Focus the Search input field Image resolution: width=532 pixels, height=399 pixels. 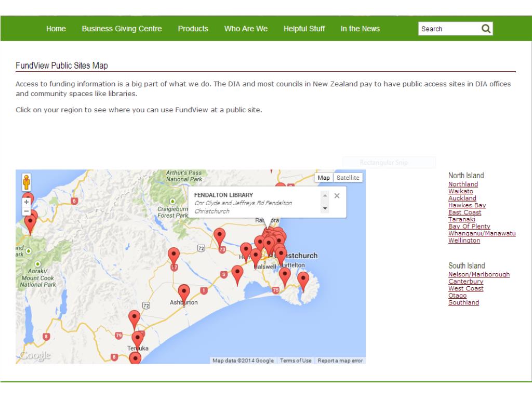(x=449, y=29)
